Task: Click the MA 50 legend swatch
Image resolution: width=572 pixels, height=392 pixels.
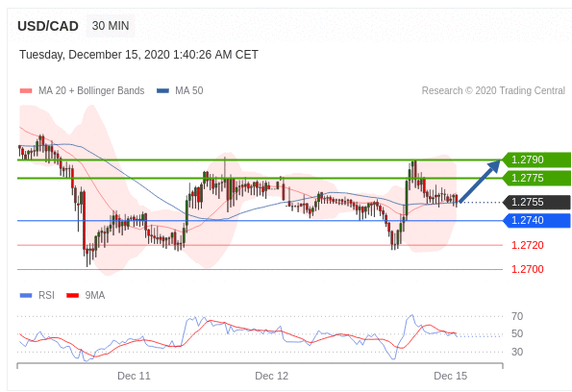Action: [162, 91]
